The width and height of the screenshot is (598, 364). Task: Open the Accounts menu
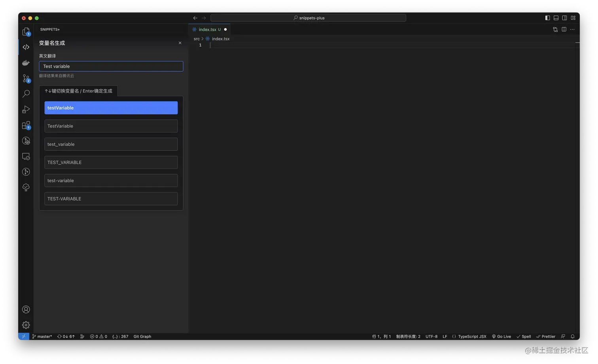point(26,309)
